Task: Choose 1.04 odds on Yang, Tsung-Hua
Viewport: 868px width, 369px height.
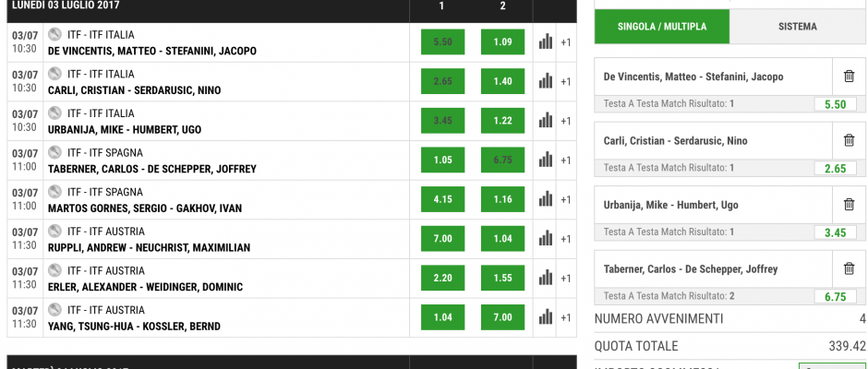Action: [x=443, y=317]
